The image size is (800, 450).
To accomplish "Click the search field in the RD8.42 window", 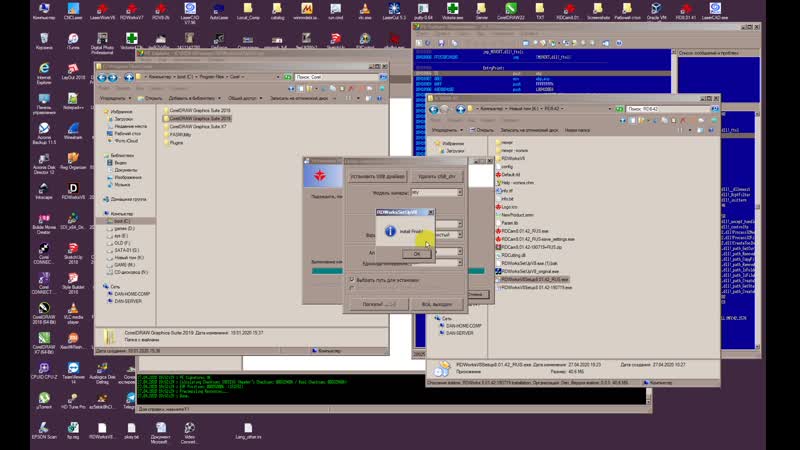I will (668, 109).
